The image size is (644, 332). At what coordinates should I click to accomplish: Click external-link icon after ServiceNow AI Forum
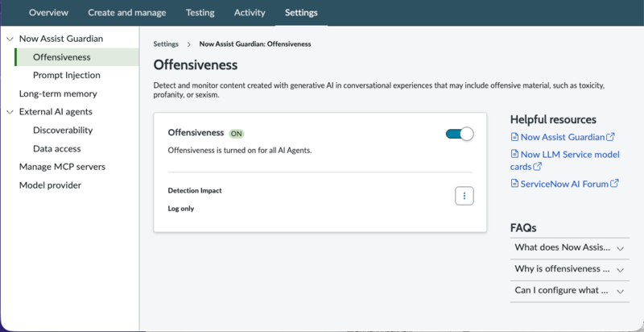pos(614,183)
